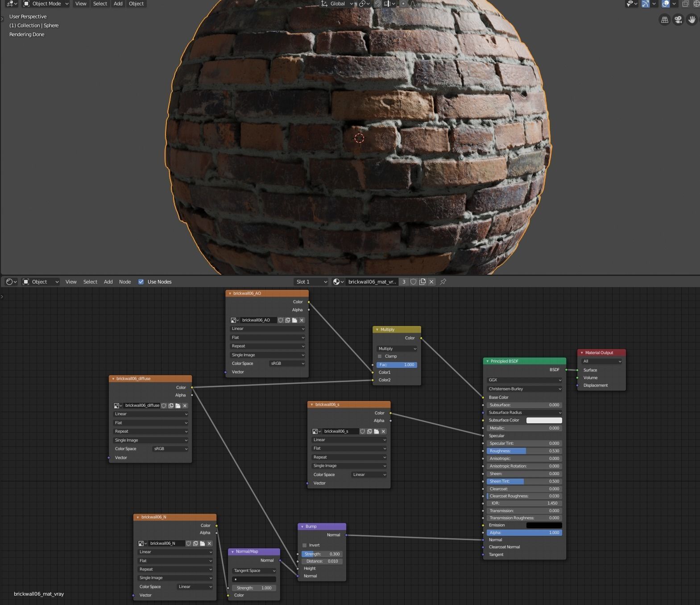700x605 pixels.
Task: Collapse the Bump node
Action: click(x=302, y=526)
